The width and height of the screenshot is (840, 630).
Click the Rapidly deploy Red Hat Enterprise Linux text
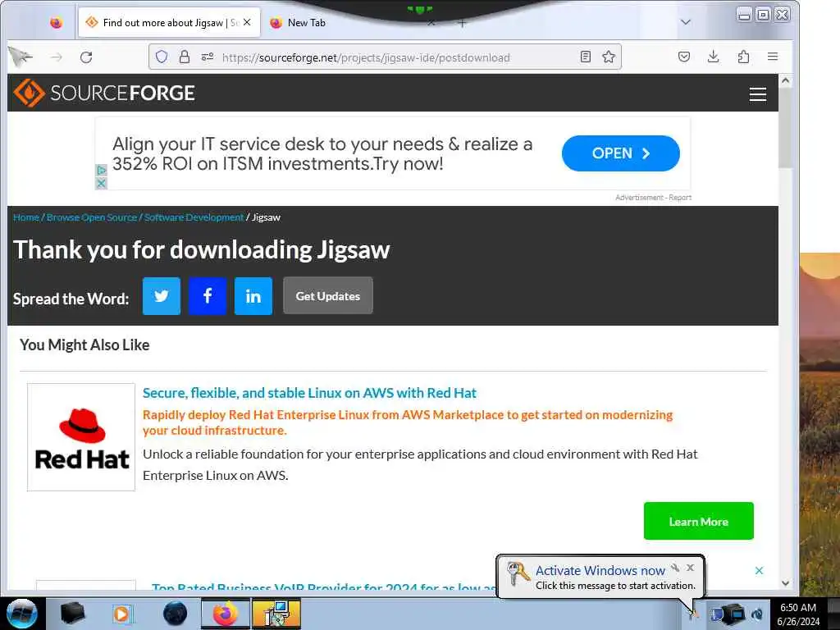click(x=407, y=422)
